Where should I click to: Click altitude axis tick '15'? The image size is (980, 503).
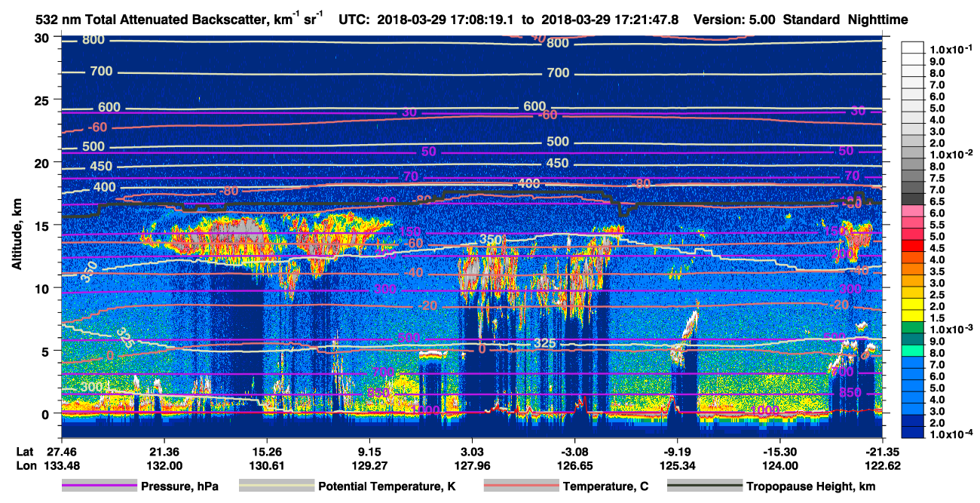click(x=44, y=225)
